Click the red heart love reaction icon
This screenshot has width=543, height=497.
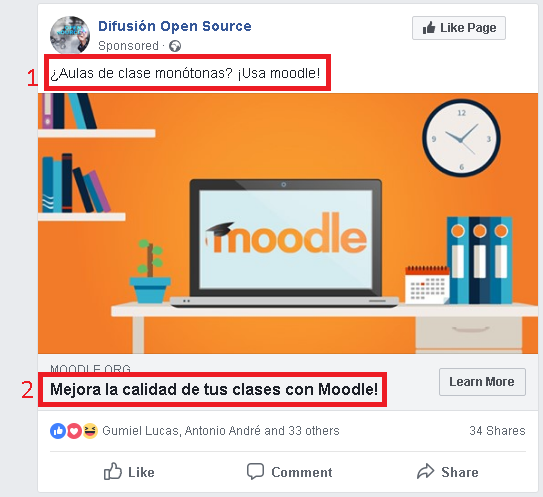(74, 431)
